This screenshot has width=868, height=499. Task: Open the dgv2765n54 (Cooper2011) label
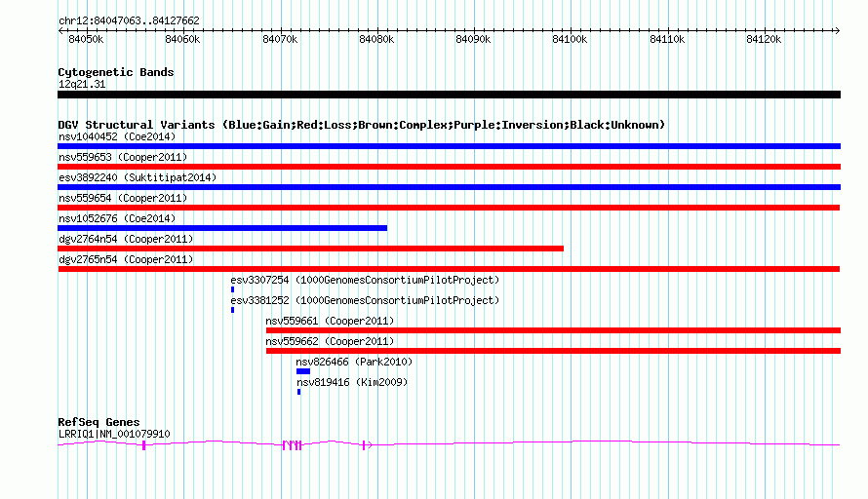(x=126, y=259)
